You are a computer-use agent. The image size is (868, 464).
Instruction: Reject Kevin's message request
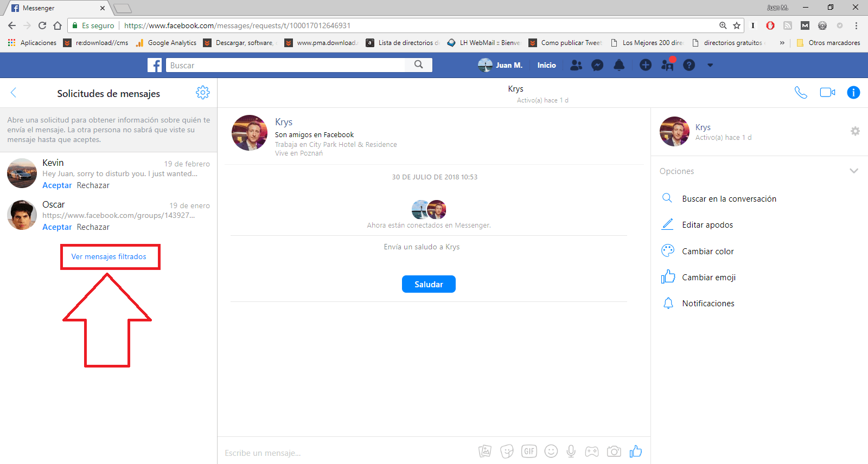coord(93,185)
